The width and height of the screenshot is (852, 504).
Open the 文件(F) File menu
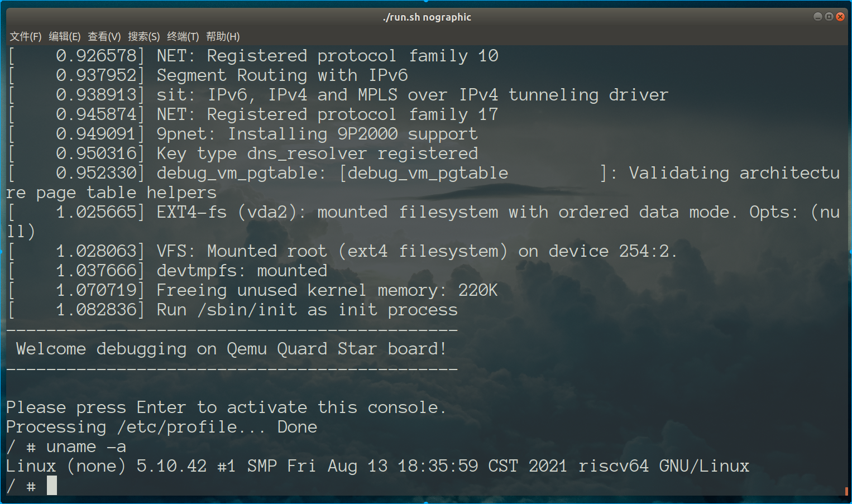pos(26,36)
